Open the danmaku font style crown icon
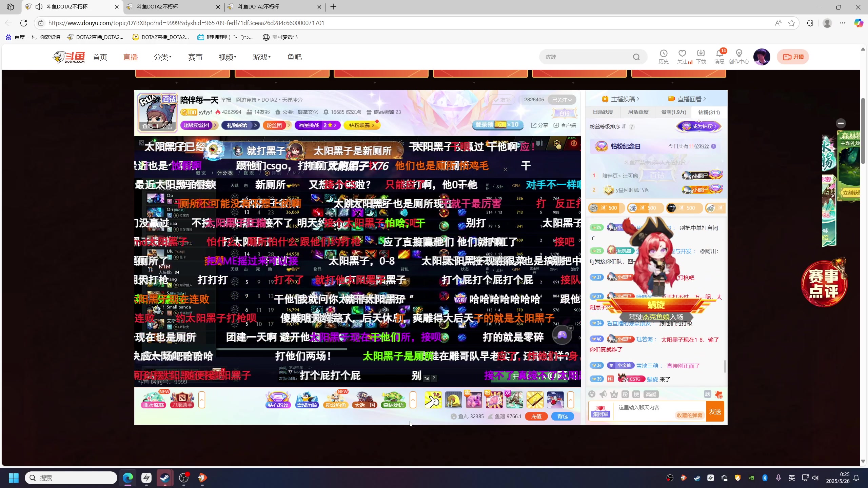Image resolution: width=868 pixels, height=488 pixels. pos(614,394)
